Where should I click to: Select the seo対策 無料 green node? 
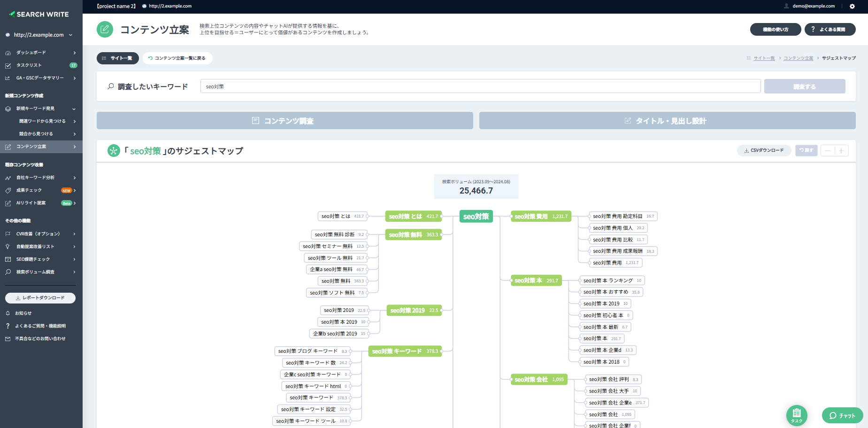tap(414, 234)
